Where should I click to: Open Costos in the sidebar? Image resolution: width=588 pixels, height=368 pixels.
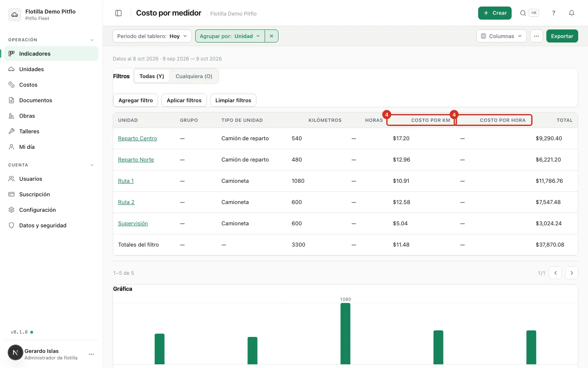coord(51,85)
